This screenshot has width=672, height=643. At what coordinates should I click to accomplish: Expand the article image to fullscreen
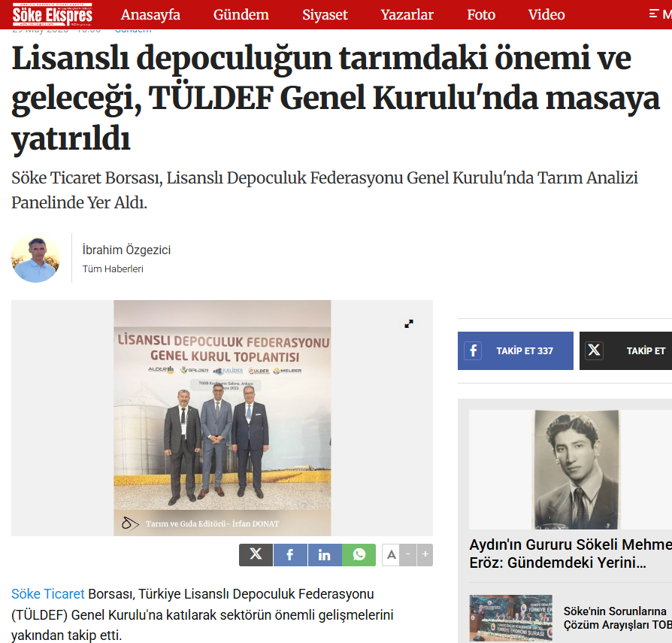tap(409, 324)
